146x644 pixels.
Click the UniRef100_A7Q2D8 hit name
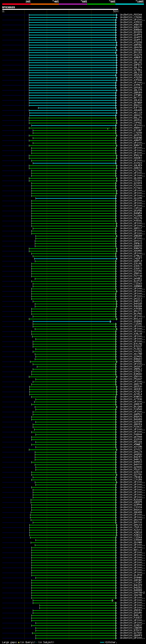[131, 42]
